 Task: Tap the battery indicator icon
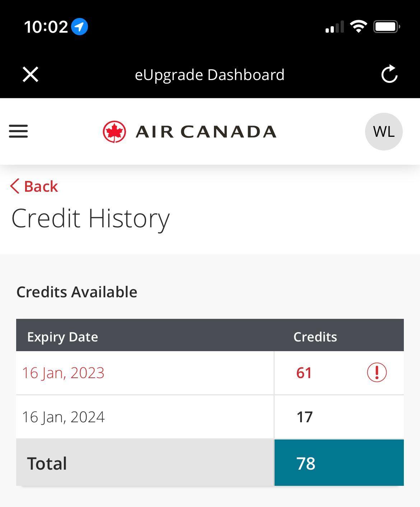pos(387,27)
